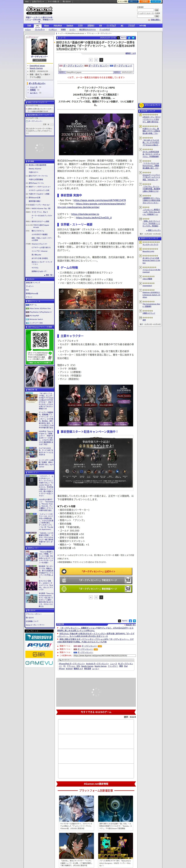Screen dimensions: 186x868
Task: Click the Apple icon on the 予約注文ページ button
Action: click(64, 580)
